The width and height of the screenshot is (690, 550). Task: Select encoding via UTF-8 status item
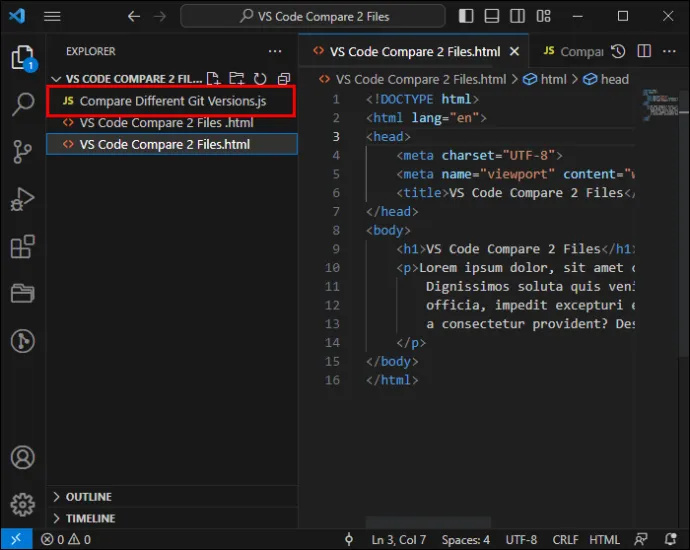pyautogui.click(x=521, y=540)
